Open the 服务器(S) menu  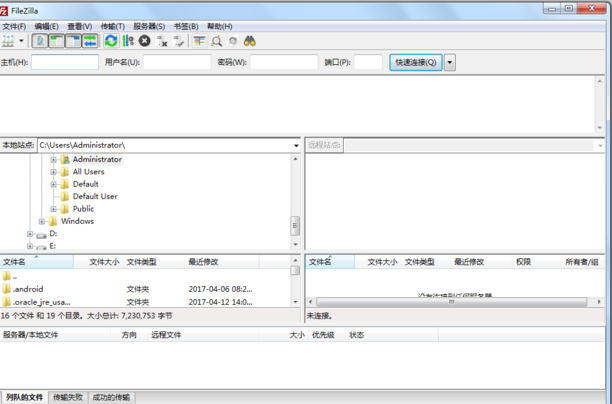149,26
